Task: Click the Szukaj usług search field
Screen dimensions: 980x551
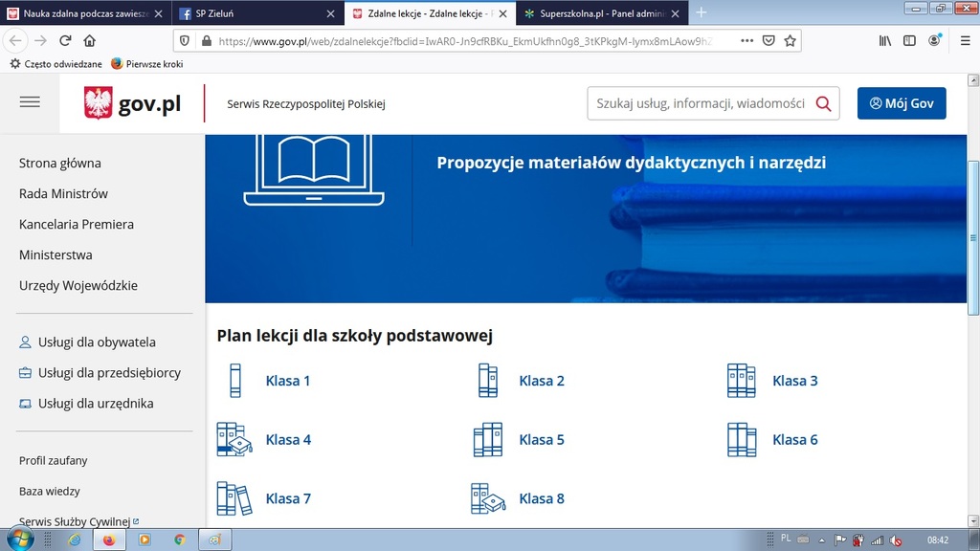Action: click(x=699, y=103)
